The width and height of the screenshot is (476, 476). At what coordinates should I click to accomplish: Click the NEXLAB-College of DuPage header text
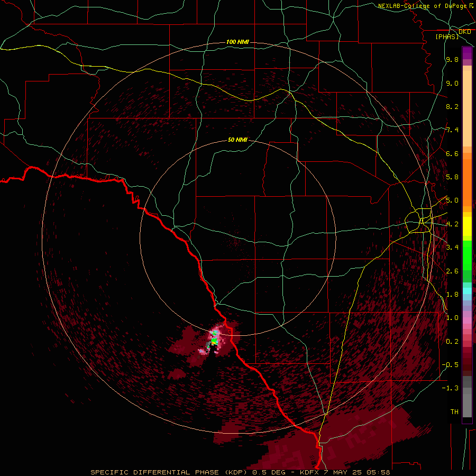(422, 6)
